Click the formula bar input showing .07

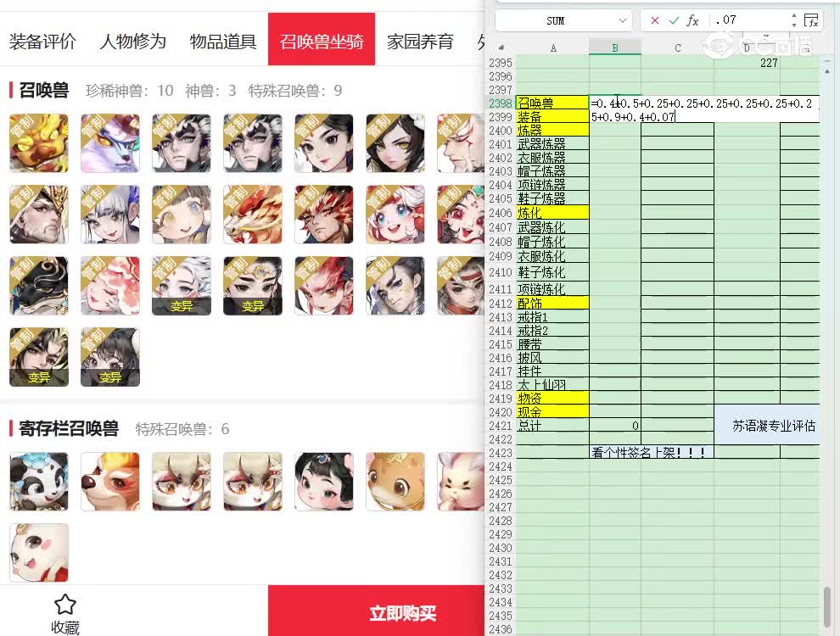pyautogui.click(x=750, y=20)
